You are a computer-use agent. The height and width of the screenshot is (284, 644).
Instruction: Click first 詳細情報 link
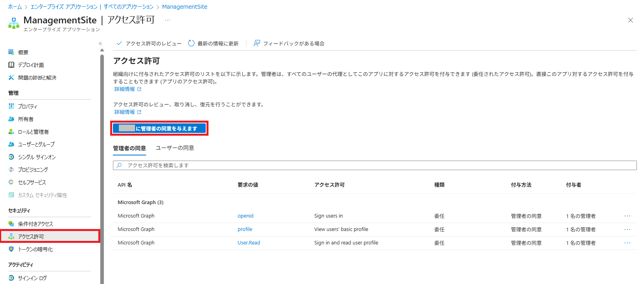pos(125,89)
